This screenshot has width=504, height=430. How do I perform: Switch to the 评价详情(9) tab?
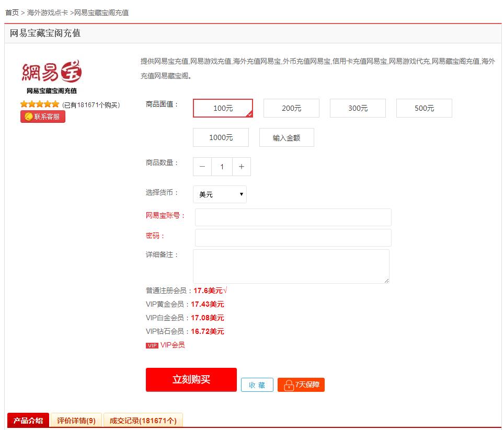click(x=76, y=421)
